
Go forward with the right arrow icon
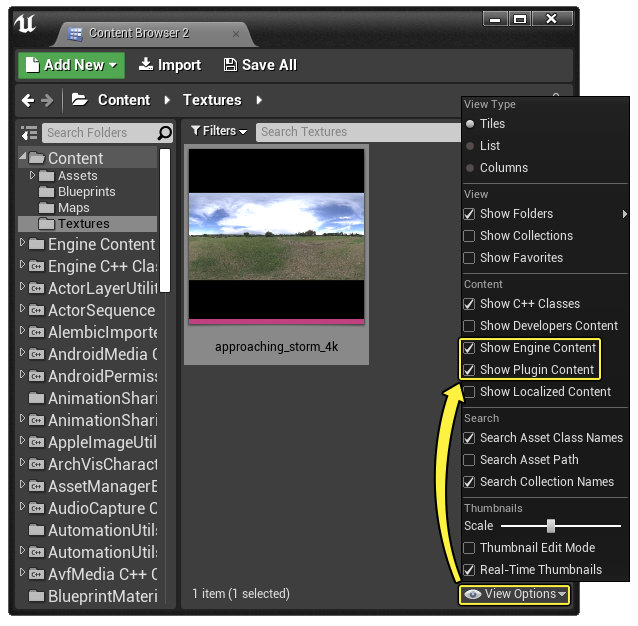47,100
